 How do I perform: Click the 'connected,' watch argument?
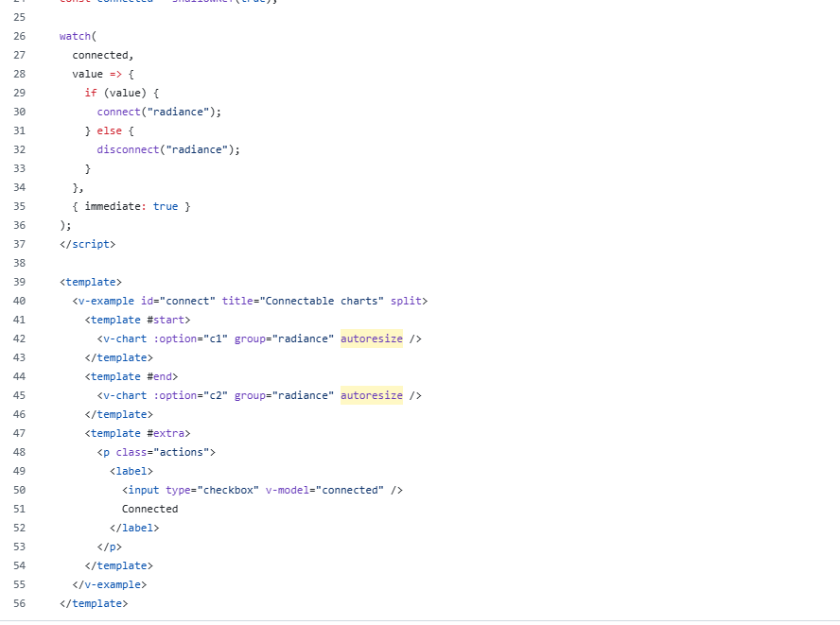(x=103, y=56)
